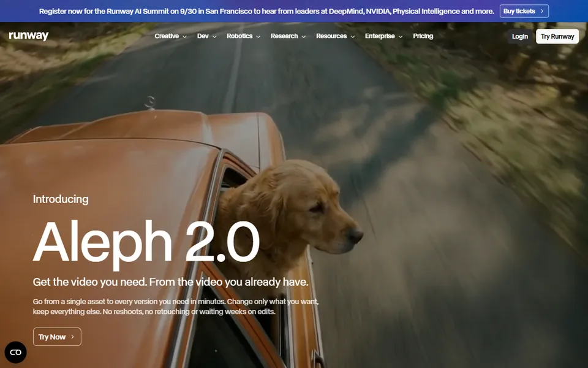Expand the Dev dropdown
Screen dimensions: 588x368
[206, 36]
